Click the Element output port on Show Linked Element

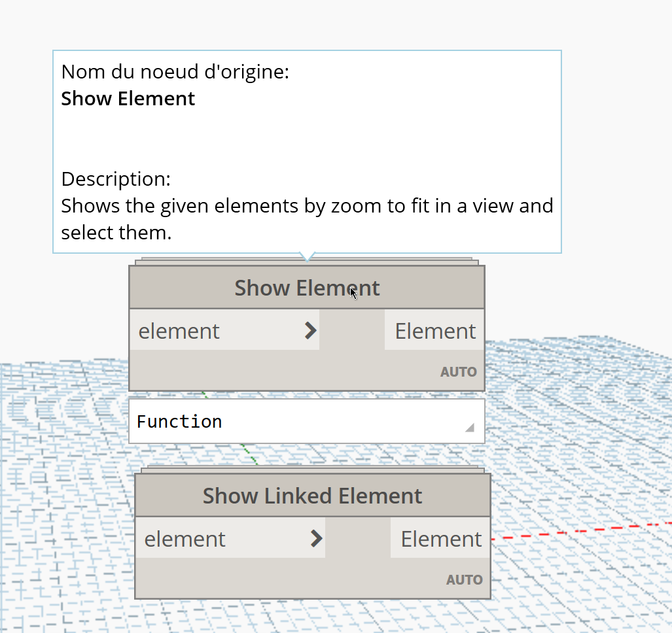440,539
